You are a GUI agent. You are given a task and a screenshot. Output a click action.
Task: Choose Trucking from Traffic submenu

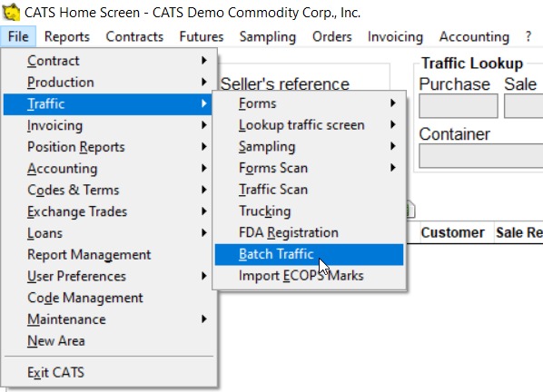pos(310,211)
